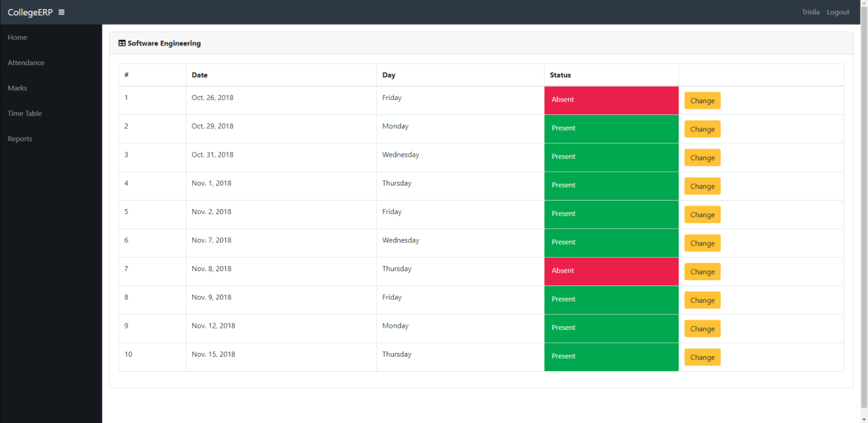Click the table icon beside Software Engineering
Screen dimensions: 868x423
[122, 43]
